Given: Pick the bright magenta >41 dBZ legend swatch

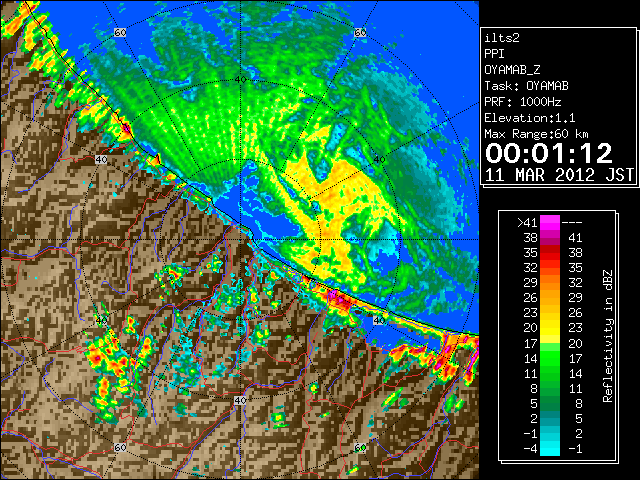Looking at the screenshot, I should 550,223.
